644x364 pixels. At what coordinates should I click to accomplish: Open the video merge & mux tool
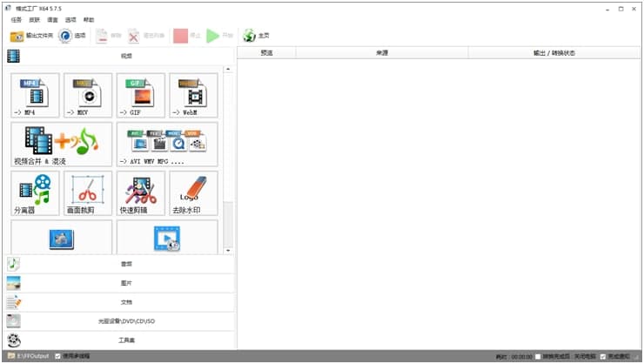pyautogui.click(x=62, y=145)
